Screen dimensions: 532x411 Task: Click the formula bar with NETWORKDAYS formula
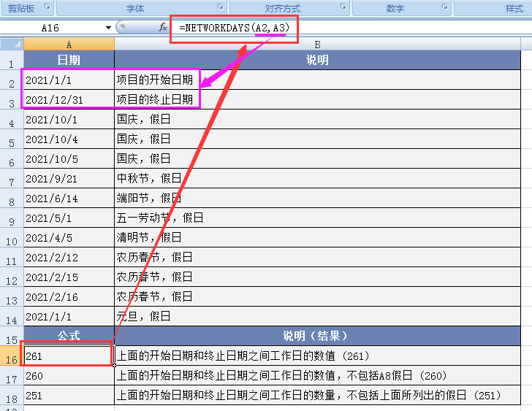349,28
